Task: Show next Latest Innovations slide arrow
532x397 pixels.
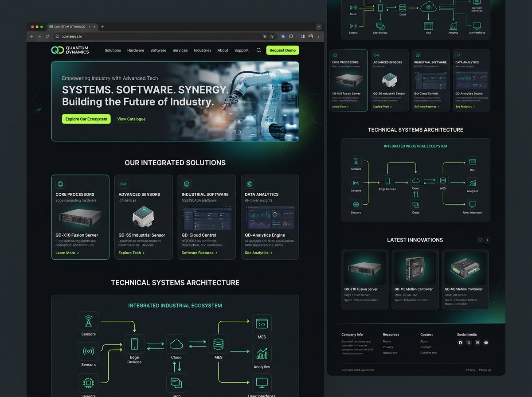Action: point(487,240)
